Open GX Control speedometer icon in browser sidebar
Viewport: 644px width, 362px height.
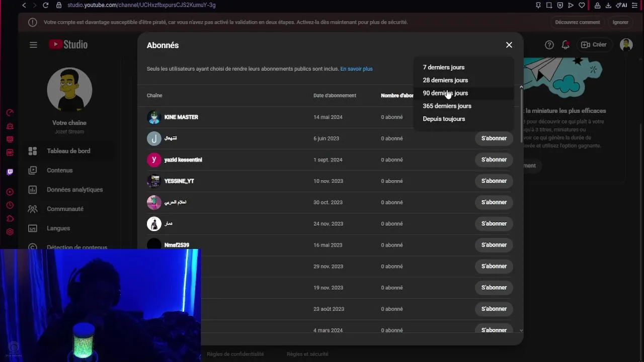[x=10, y=113]
